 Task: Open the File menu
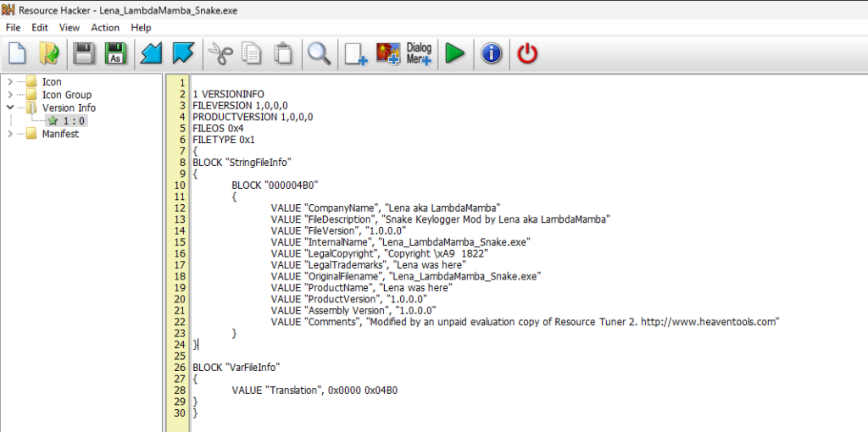tap(13, 27)
